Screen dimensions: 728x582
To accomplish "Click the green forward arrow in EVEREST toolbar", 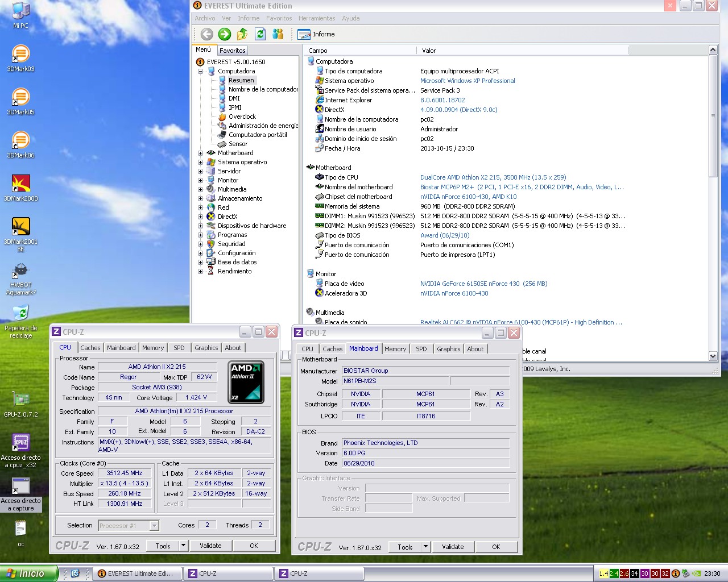I will click(225, 34).
